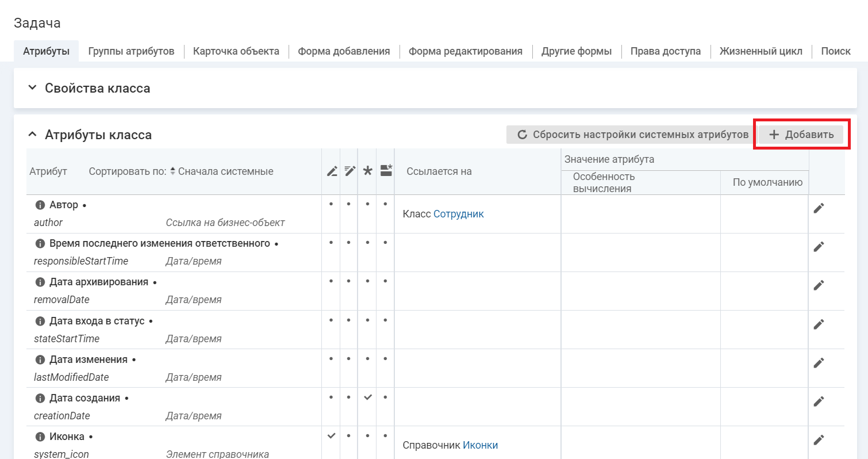Screen dimensions: 868x459
Task: Open the sort order dropdown Сначала системные
Action: point(221,171)
